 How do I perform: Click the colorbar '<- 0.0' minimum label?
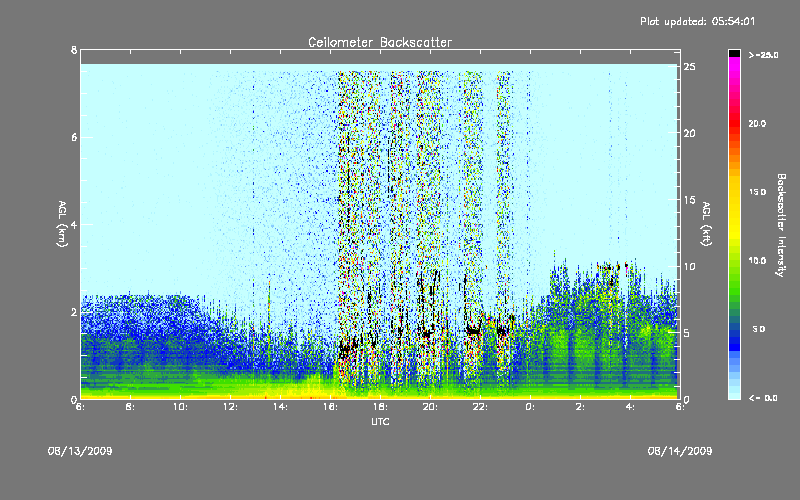point(763,398)
